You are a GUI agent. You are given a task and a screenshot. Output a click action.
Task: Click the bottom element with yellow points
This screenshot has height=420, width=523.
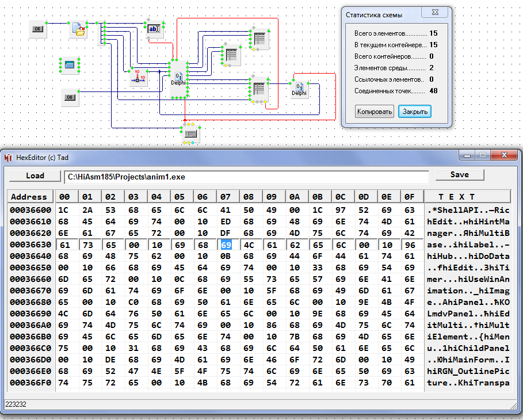point(190,133)
